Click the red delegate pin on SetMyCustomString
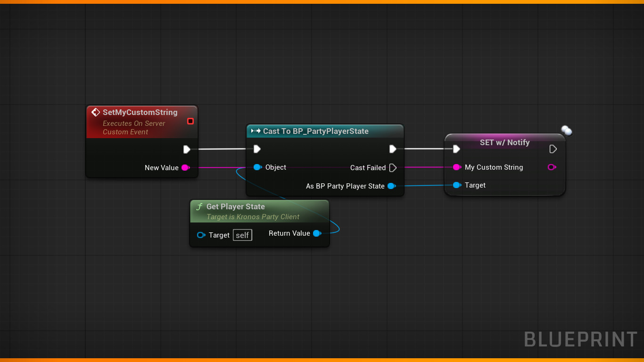The height and width of the screenshot is (362, 644). tap(190, 121)
